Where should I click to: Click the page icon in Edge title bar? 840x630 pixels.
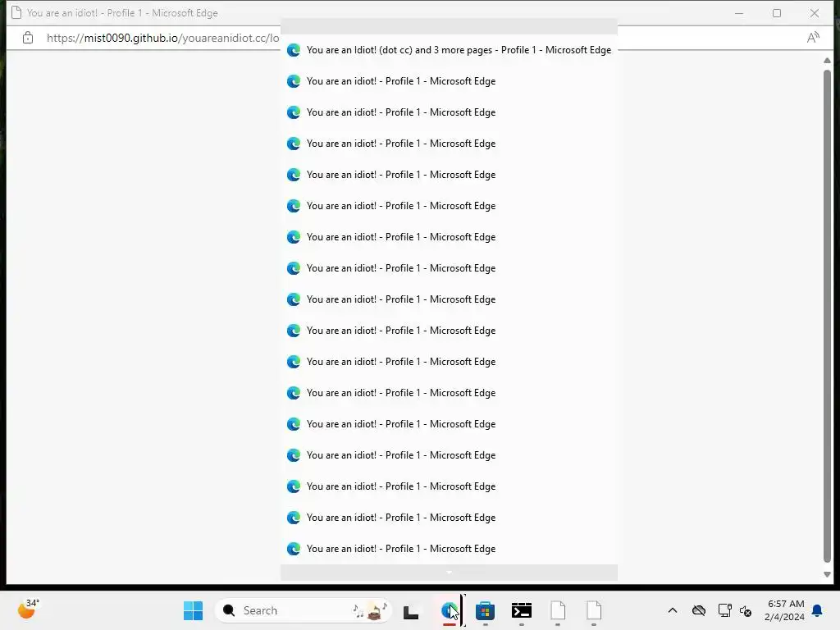coord(16,13)
